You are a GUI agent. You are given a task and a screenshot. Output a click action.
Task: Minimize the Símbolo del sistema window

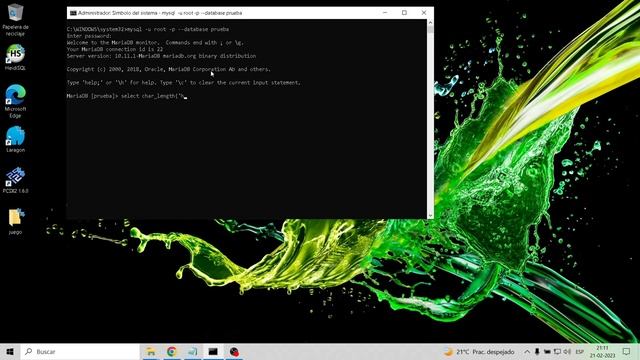[x=384, y=13]
